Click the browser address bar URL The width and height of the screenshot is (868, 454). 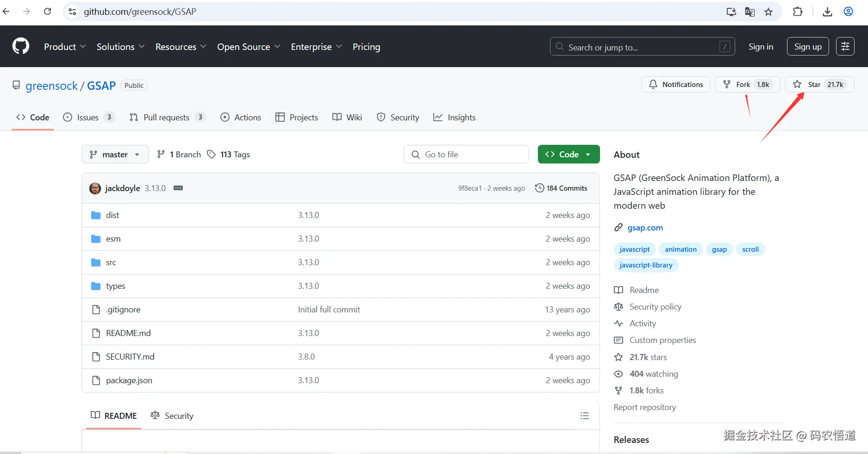140,12
